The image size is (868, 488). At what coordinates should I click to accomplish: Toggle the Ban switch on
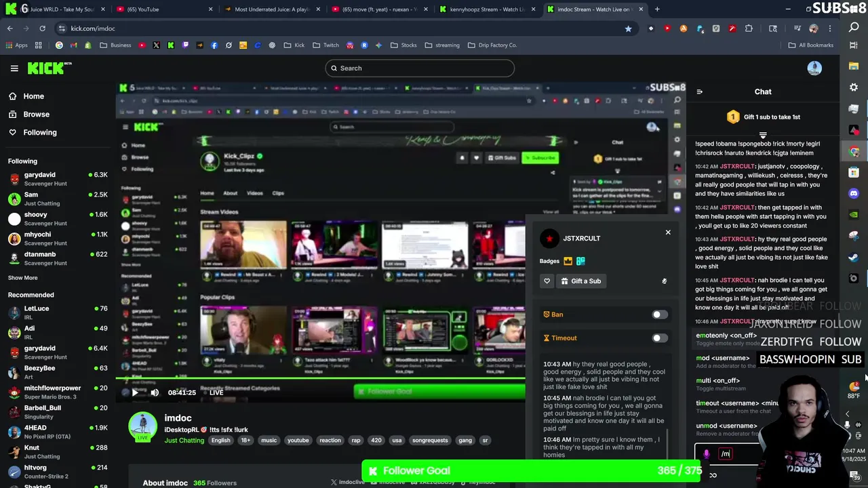click(x=660, y=314)
